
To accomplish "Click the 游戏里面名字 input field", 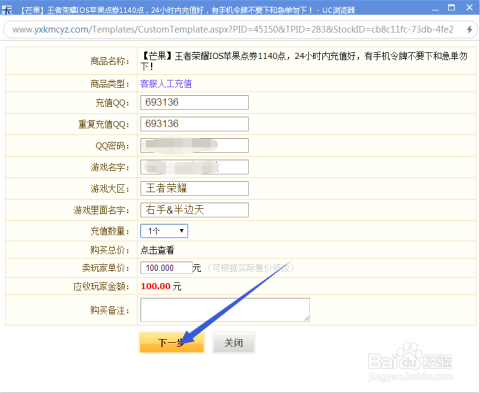I will (194, 210).
